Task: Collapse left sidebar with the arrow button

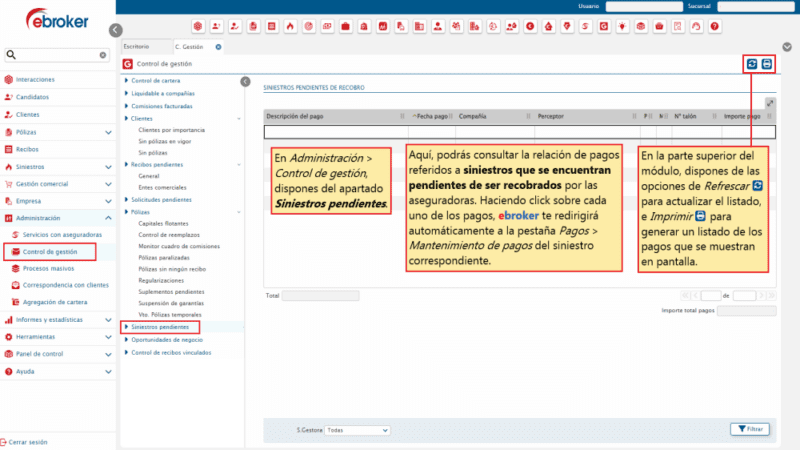Action: (115, 31)
